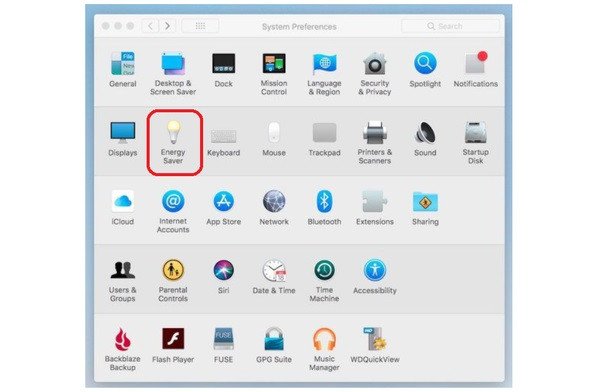The height and width of the screenshot is (392, 600).
Task: Go forward with the right arrow button
Action: (x=167, y=26)
